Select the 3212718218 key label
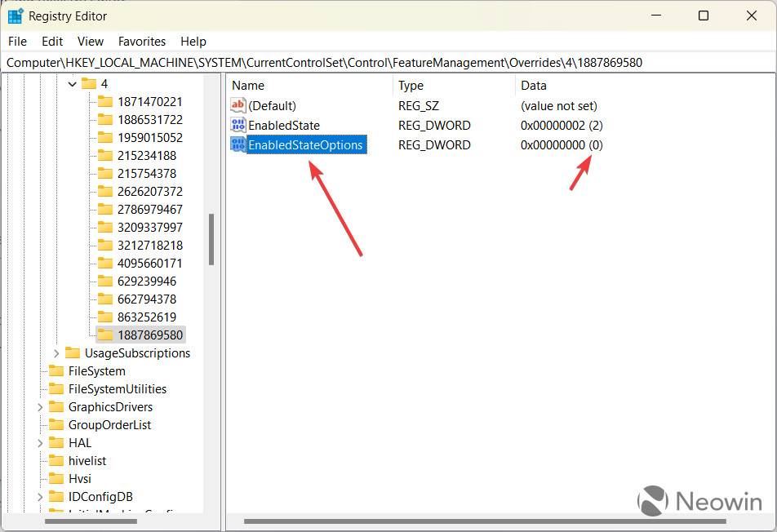The width and height of the screenshot is (777, 532). [149, 246]
